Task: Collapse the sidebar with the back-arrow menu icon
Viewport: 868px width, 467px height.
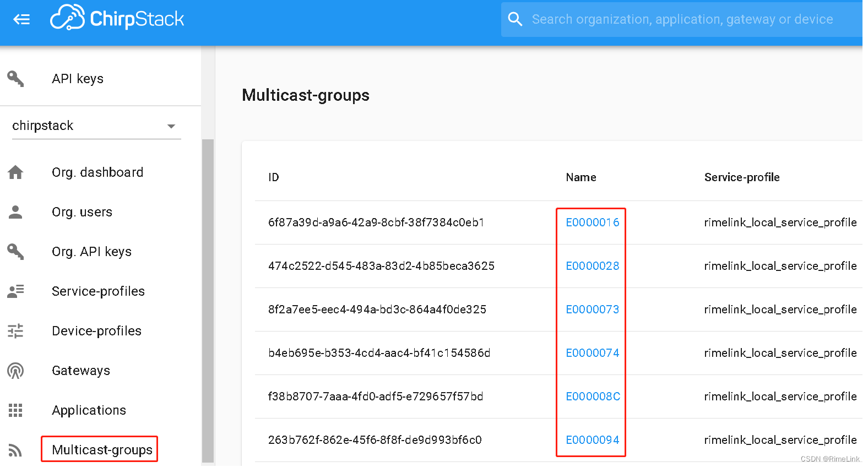Action: [x=21, y=20]
